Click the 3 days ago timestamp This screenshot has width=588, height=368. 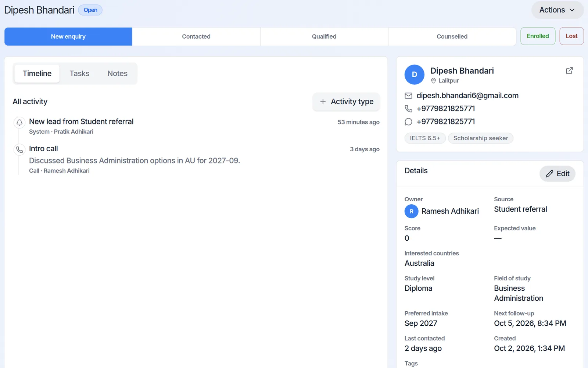[x=365, y=149]
